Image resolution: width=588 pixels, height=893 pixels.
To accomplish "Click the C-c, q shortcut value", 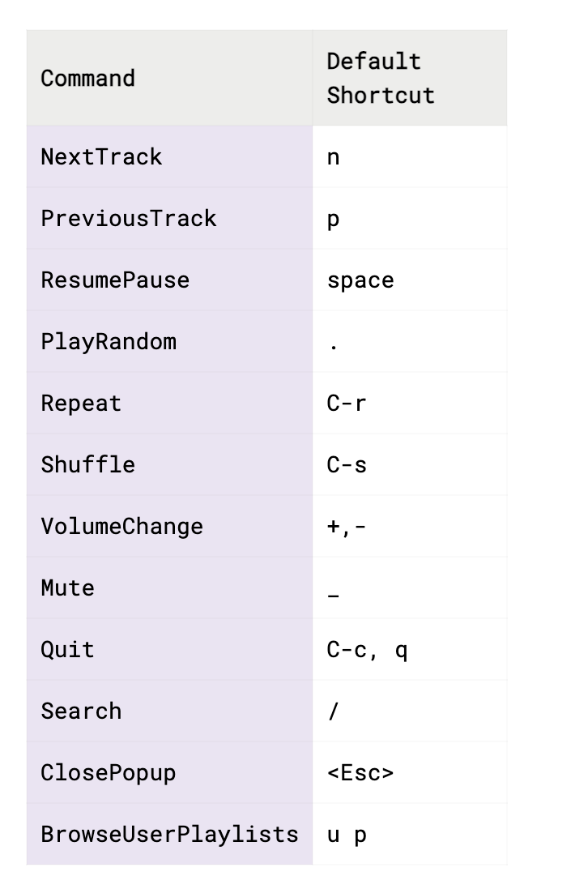I will (x=367, y=650).
